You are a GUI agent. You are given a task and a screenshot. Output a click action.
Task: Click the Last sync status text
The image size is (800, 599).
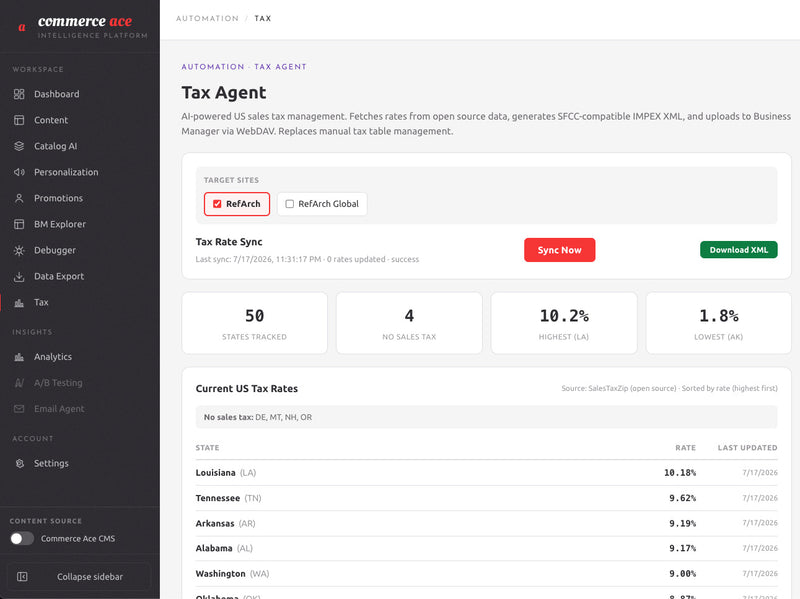point(307,259)
